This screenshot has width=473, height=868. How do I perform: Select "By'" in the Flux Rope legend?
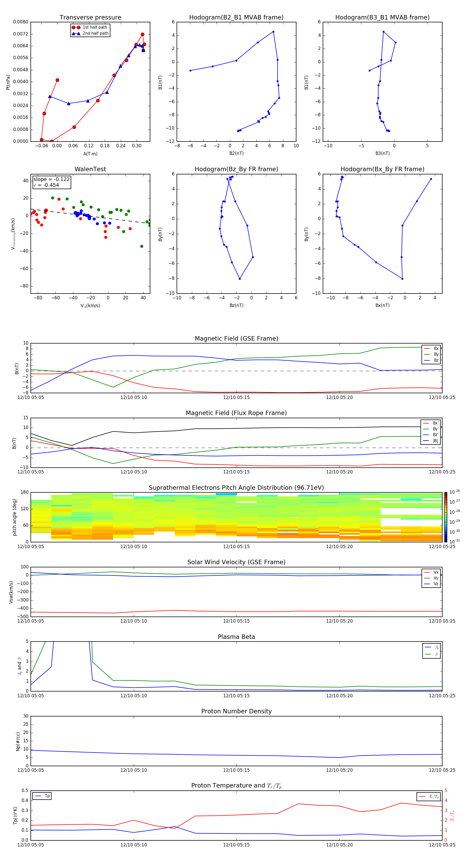[431, 429]
